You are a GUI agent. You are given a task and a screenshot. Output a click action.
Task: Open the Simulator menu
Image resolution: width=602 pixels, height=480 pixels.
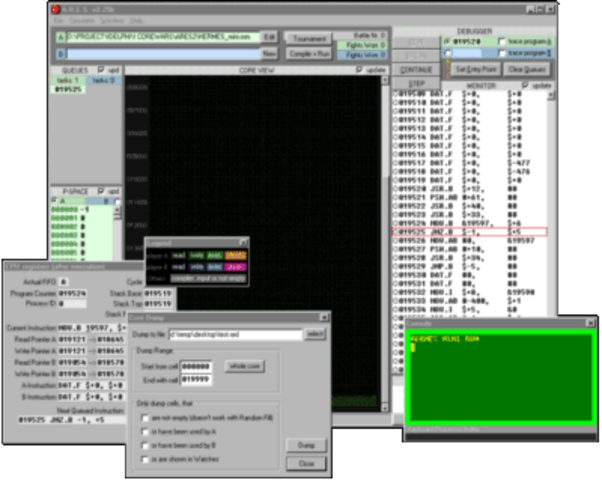point(81,20)
